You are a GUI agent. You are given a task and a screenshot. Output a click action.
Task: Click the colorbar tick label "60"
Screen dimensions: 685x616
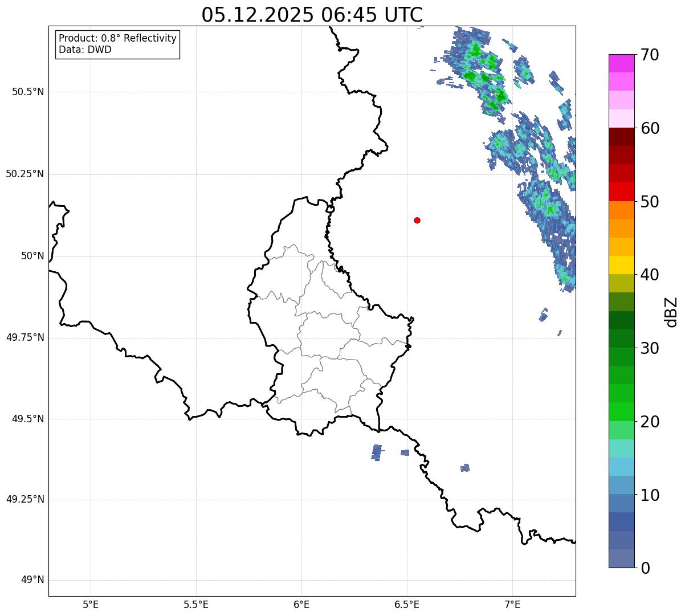[649, 128]
